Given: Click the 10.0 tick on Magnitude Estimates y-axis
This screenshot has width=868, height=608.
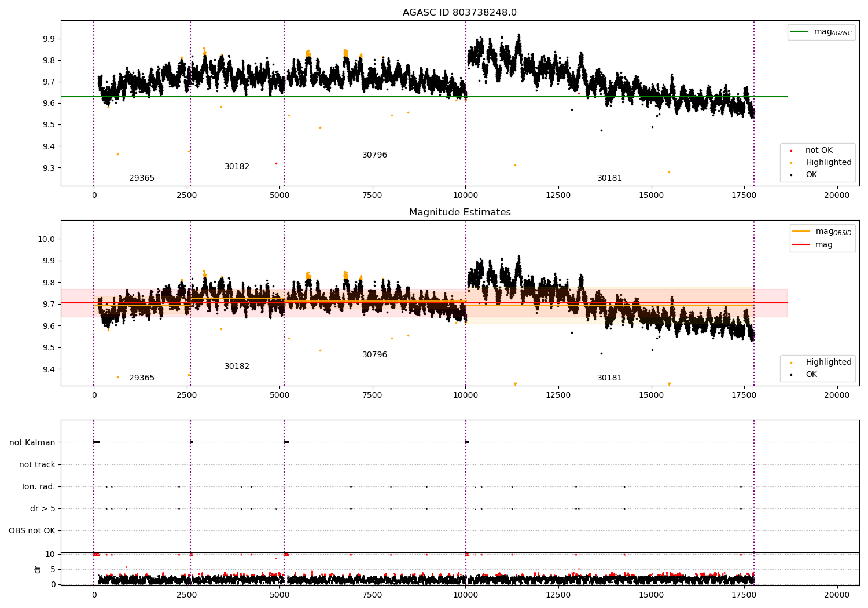Looking at the screenshot, I should click(x=46, y=239).
